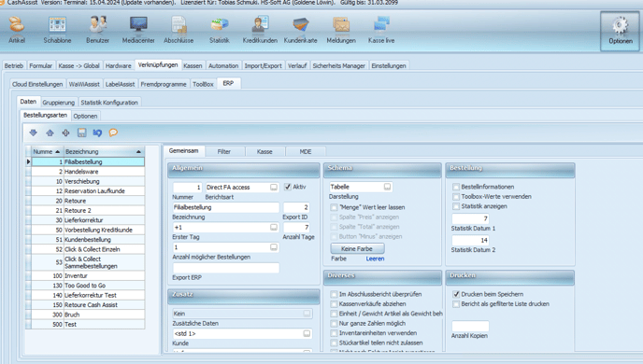The height and width of the screenshot is (364, 643).
Task: Open the Kreditkunden section
Action: (260, 30)
